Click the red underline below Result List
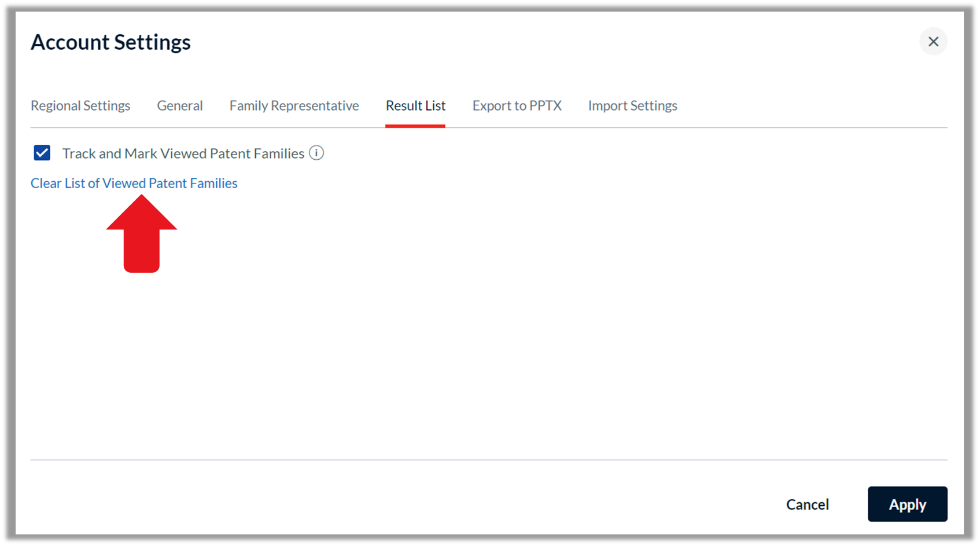The image size is (980, 546). tap(415, 126)
